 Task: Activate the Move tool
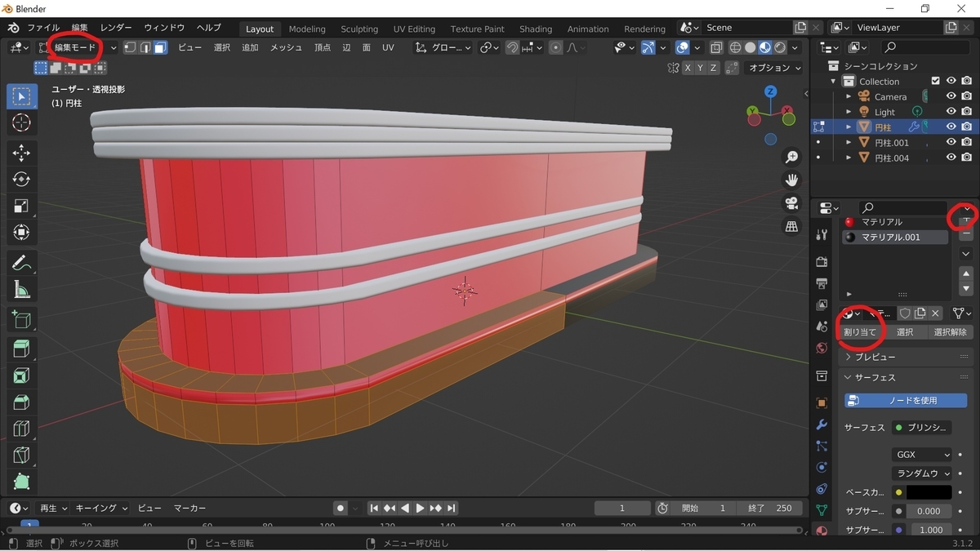tap(21, 153)
